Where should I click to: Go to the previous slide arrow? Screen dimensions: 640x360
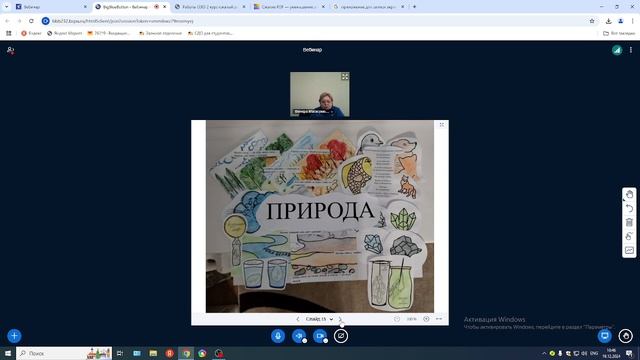click(298, 319)
